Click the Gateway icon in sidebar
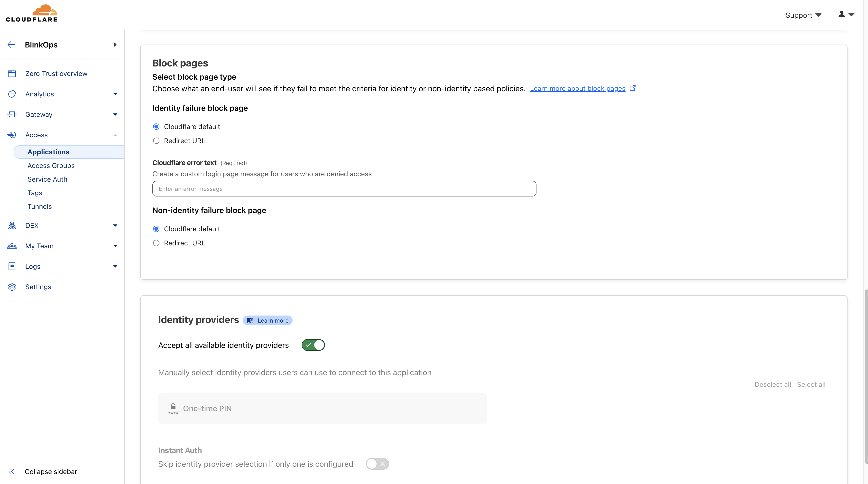 12,114
